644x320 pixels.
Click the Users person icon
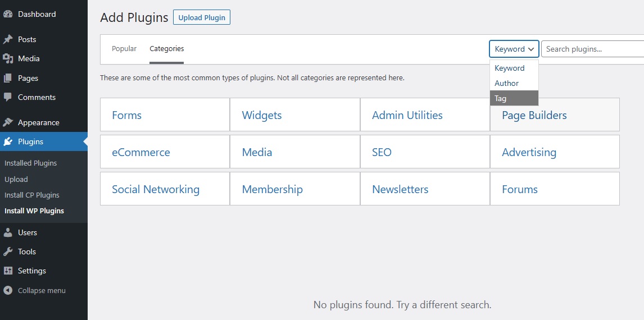click(x=8, y=232)
